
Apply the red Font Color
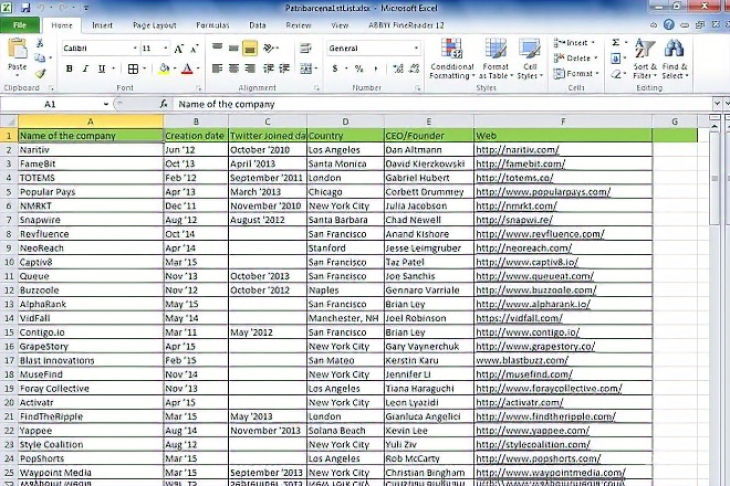187,69
